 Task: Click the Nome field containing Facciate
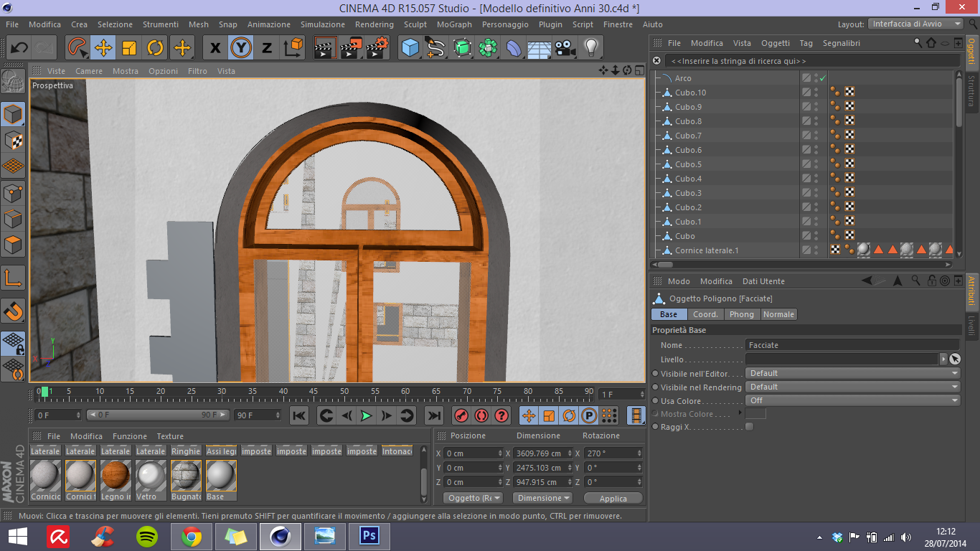(x=852, y=345)
